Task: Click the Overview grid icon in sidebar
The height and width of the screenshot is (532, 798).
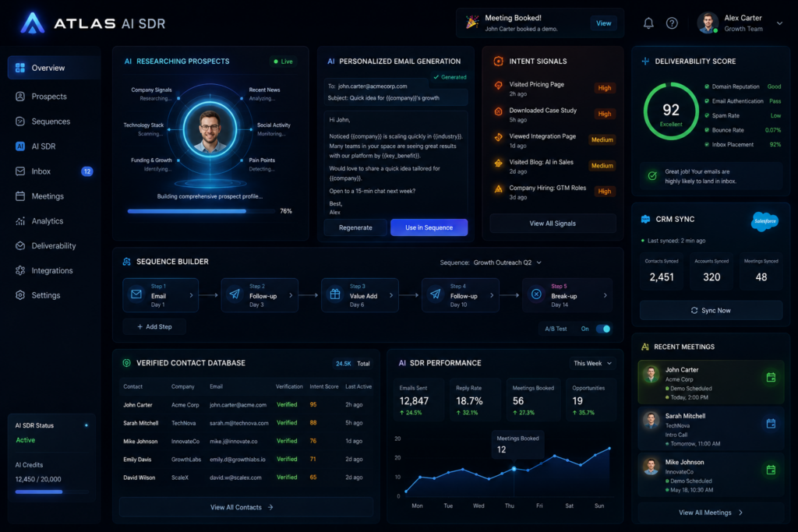Action: click(x=20, y=68)
